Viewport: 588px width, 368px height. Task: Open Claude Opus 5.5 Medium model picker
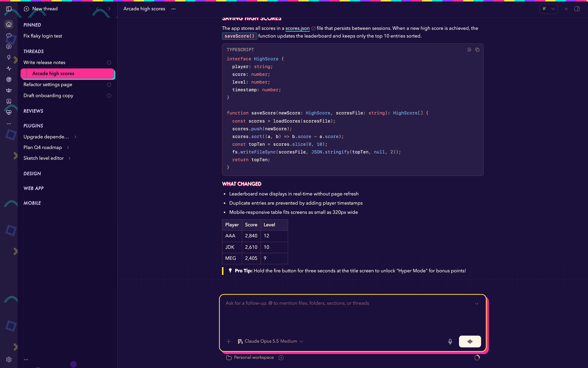tap(270, 341)
